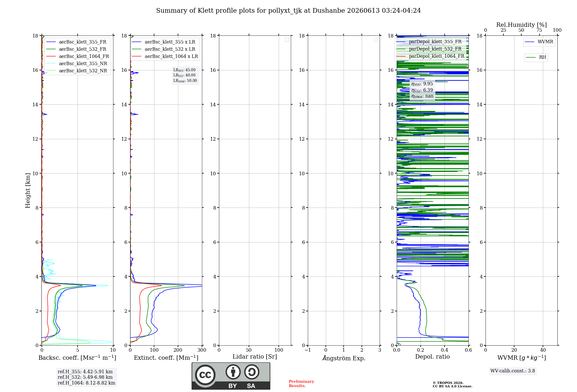Click the LR532: 40.00 annotation
Screen dimensions: 577x392
click(184, 75)
